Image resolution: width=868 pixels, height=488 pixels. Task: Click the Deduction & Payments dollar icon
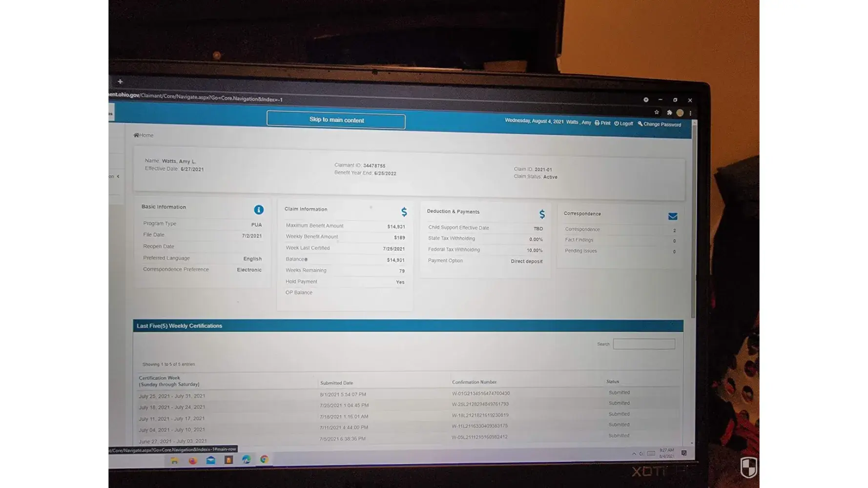[x=542, y=214]
